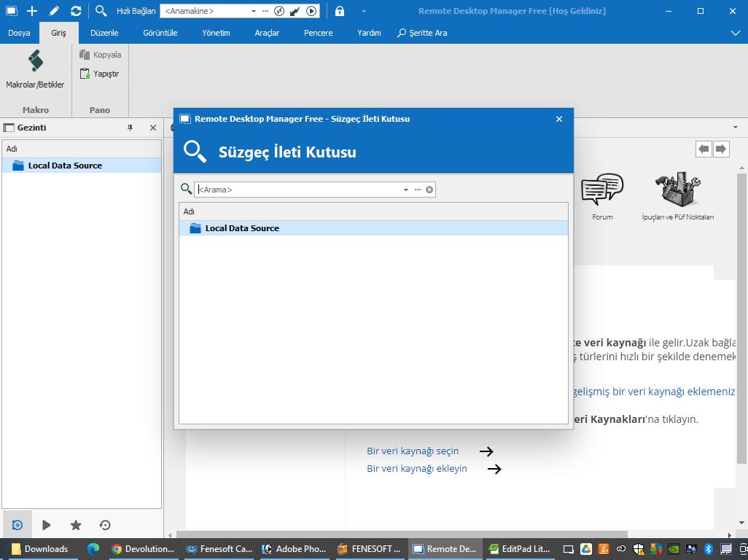Clear the Arama search box with X icon
748x560 pixels.
point(429,190)
